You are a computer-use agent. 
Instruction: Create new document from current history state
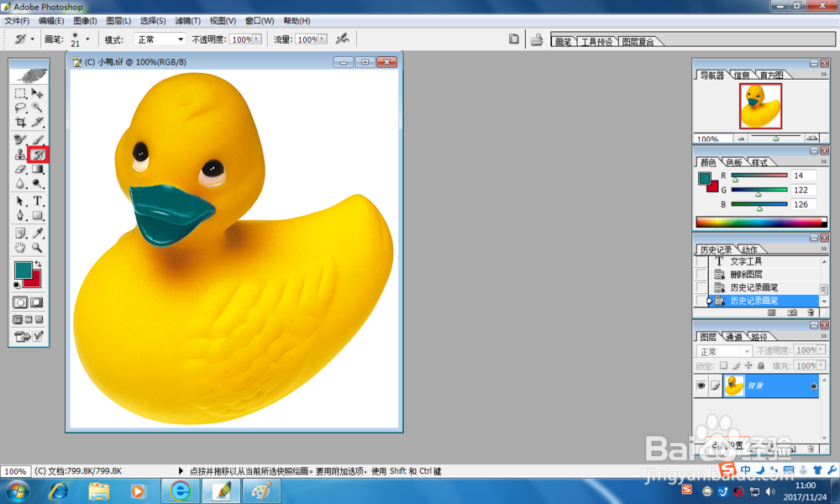[772, 312]
